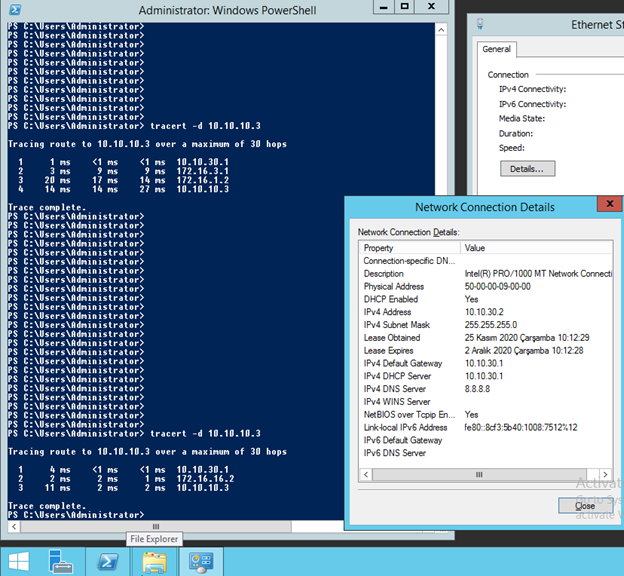624x576 pixels.
Task: Open PowerShell taskbar icon
Action: pyautogui.click(x=108, y=562)
